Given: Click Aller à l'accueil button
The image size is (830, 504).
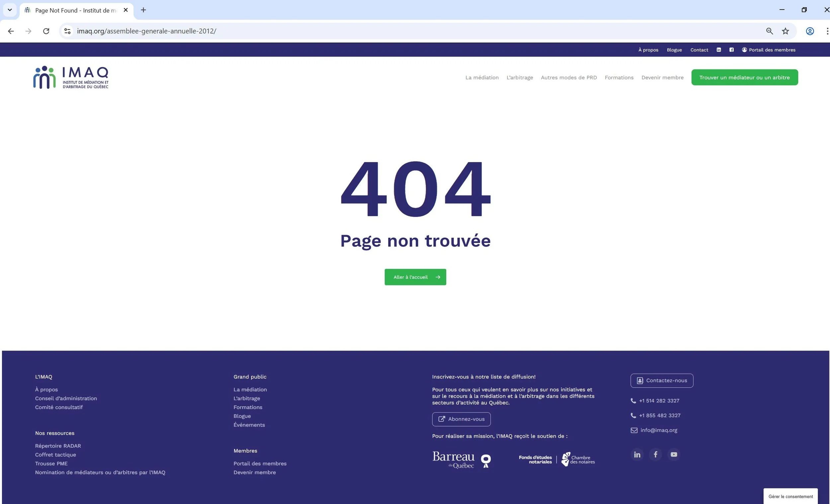Looking at the screenshot, I should (x=415, y=277).
